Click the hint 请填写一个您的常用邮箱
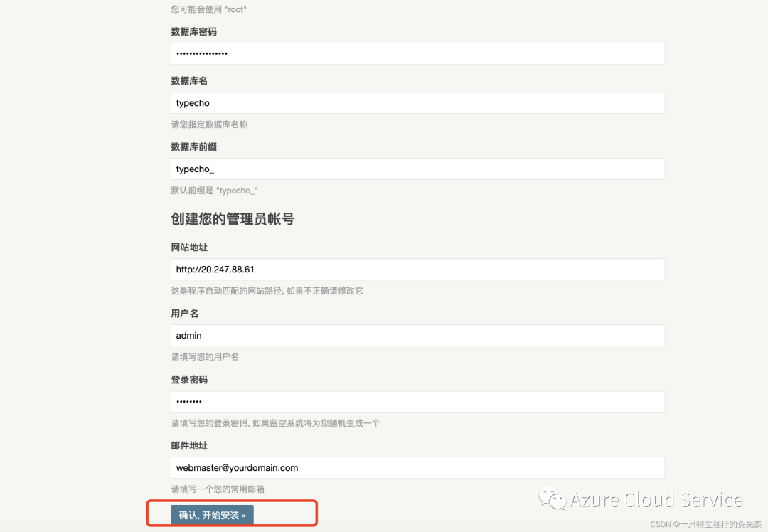Screen dimensions: 768x532 point(218,489)
